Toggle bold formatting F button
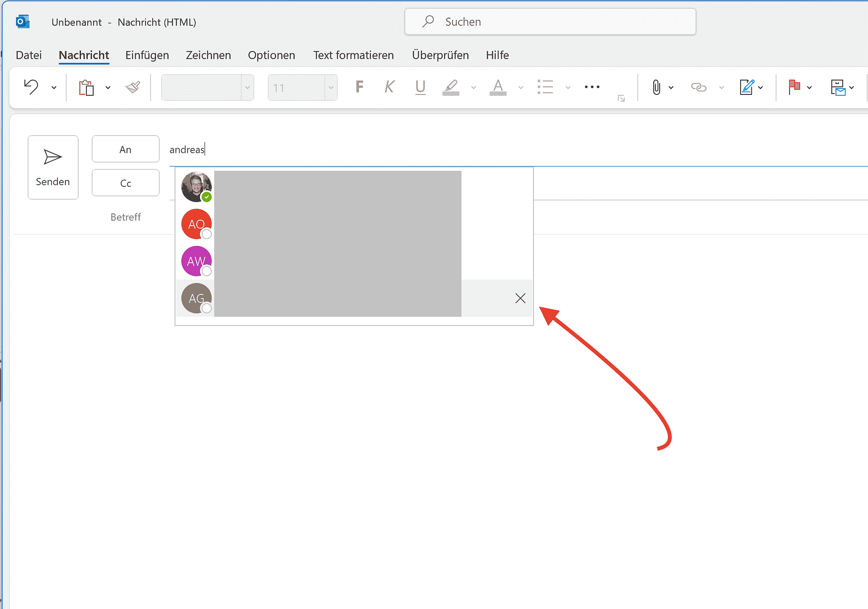The height and width of the screenshot is (609, 868). point(359,87)
